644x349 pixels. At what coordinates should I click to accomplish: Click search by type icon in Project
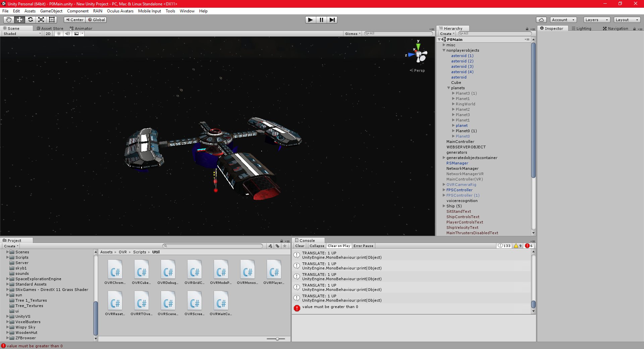coord(270,246)
